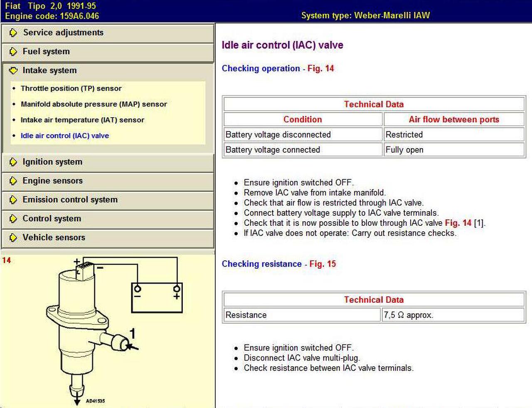Expand the Vehicle sensors section
The image size is (532, 408).
point(108,238)
